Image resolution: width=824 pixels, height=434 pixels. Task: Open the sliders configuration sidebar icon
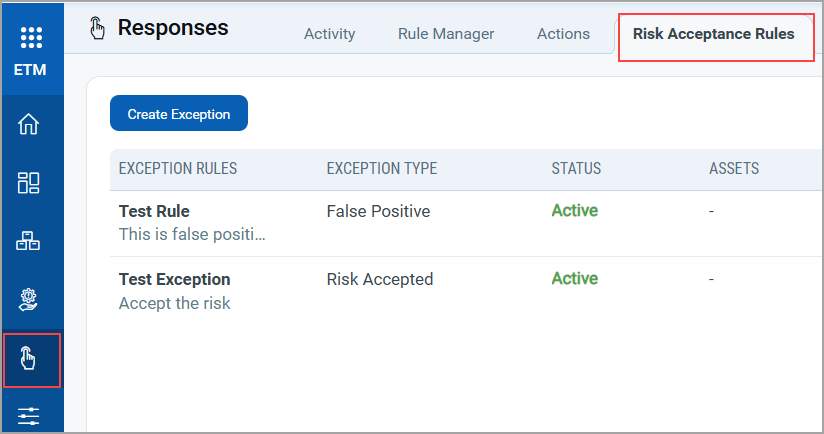tap(29, 415)
